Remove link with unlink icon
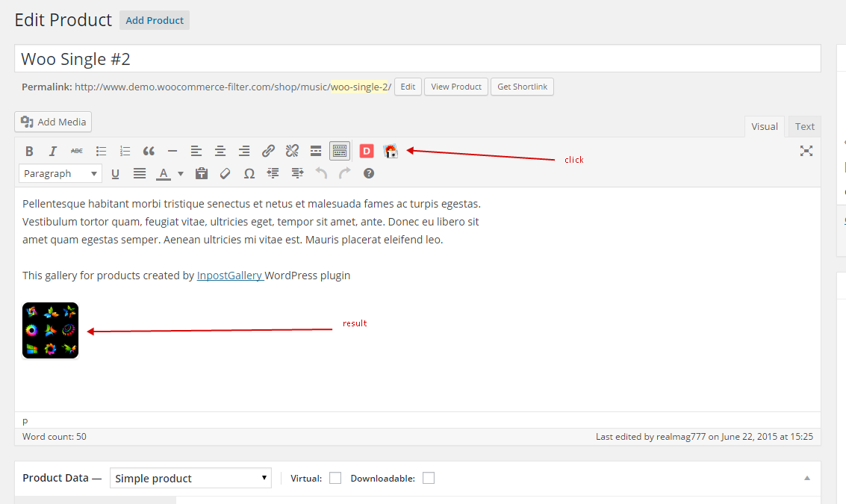 pos(292,151)
